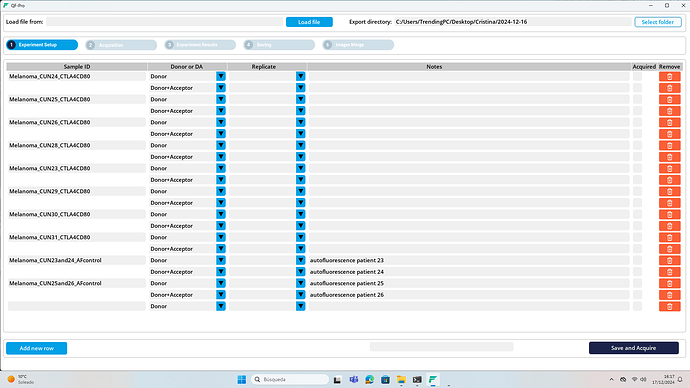Tick Acquired box for autofluorescence patient 26 row
The width and height of the screenshot is (690, 388).
tap(637, 295)
